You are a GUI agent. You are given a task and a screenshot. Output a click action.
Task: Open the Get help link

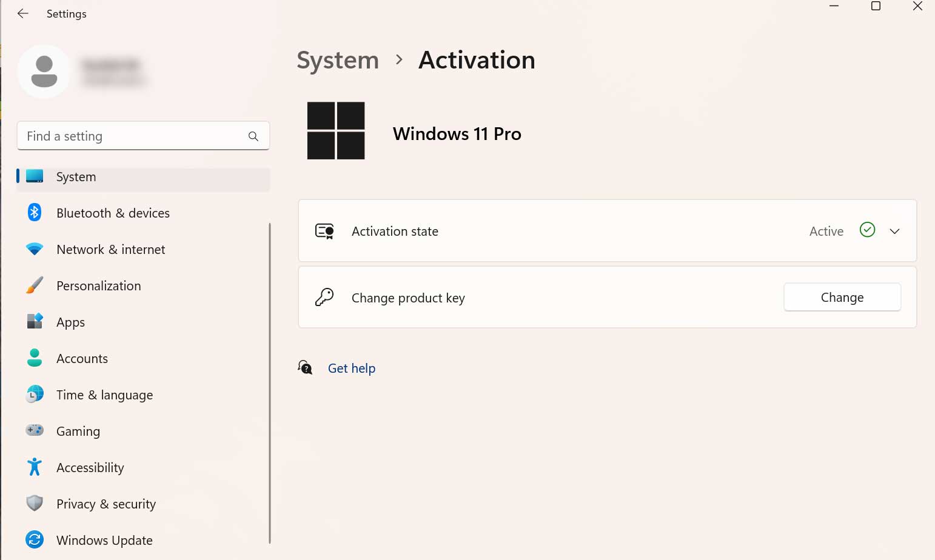[x=352, y=368]
